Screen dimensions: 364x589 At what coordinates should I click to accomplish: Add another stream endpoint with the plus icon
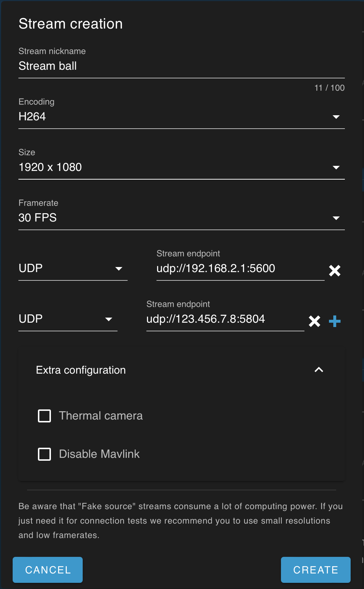pos(335,321)
